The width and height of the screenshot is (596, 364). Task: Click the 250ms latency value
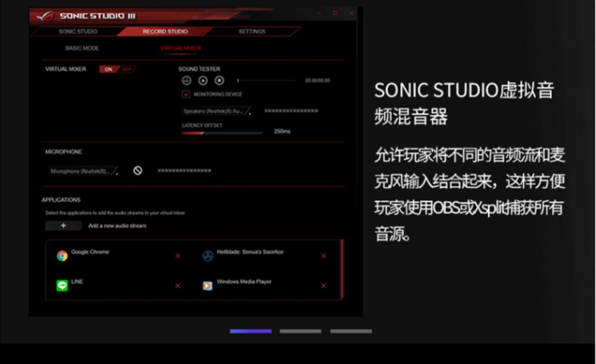[282, 131]
